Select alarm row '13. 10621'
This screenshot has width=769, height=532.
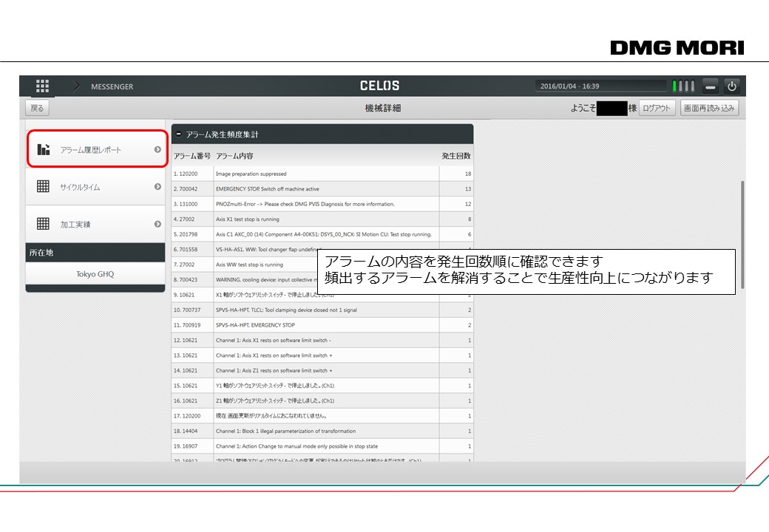click(322, 356)
